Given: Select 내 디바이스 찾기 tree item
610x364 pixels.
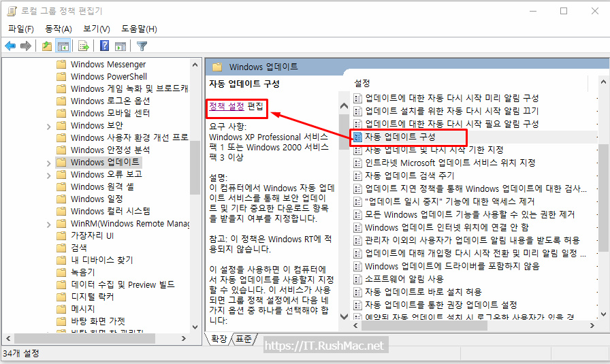Looking at the screenshot, I should [x=102, y=260].
